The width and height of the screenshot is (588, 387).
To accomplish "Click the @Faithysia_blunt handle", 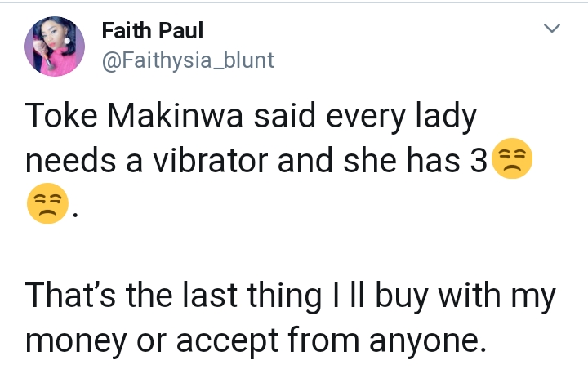I will click(x=188, y=60).
